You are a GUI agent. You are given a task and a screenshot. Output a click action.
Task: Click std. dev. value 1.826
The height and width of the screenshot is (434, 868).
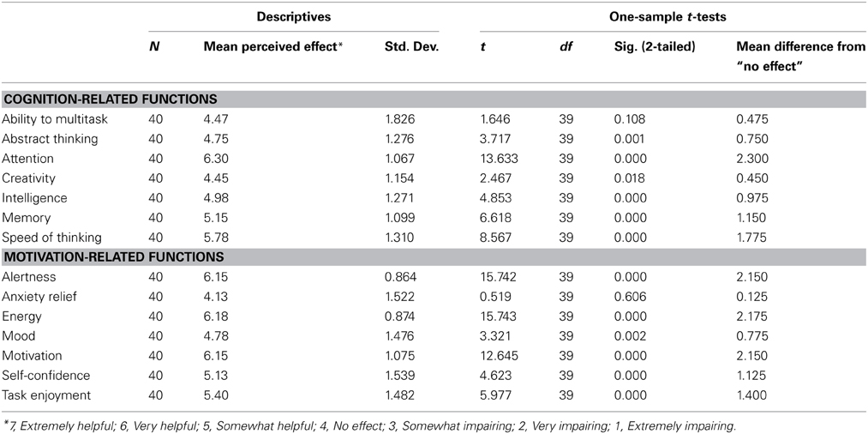point(399,119)
